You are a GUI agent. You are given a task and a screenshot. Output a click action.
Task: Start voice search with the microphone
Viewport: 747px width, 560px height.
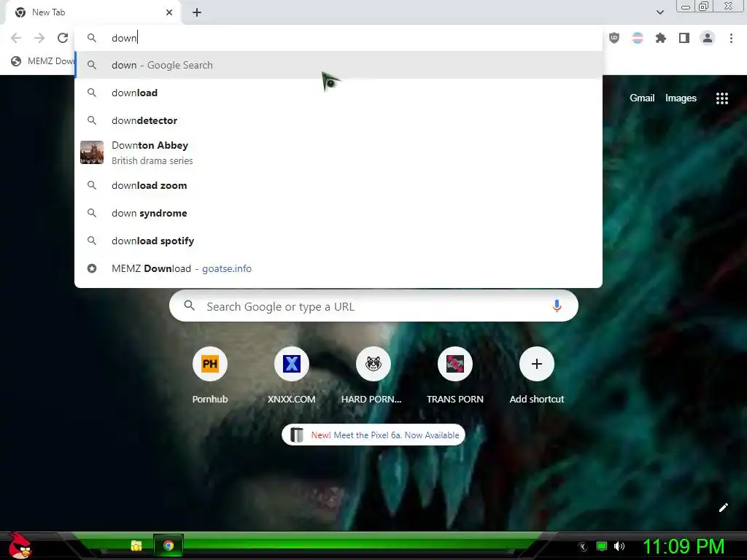pos(557,306)
